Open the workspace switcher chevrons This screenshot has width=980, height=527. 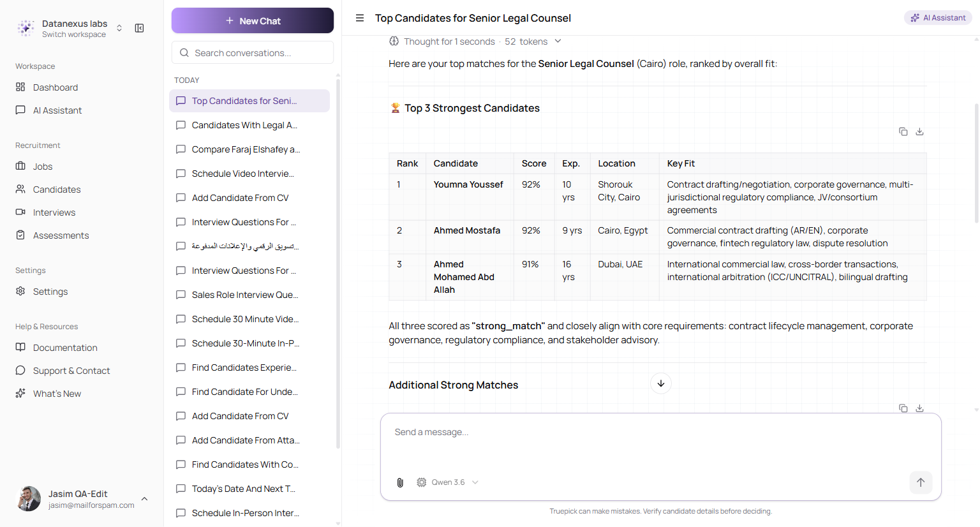coord(119,28)
